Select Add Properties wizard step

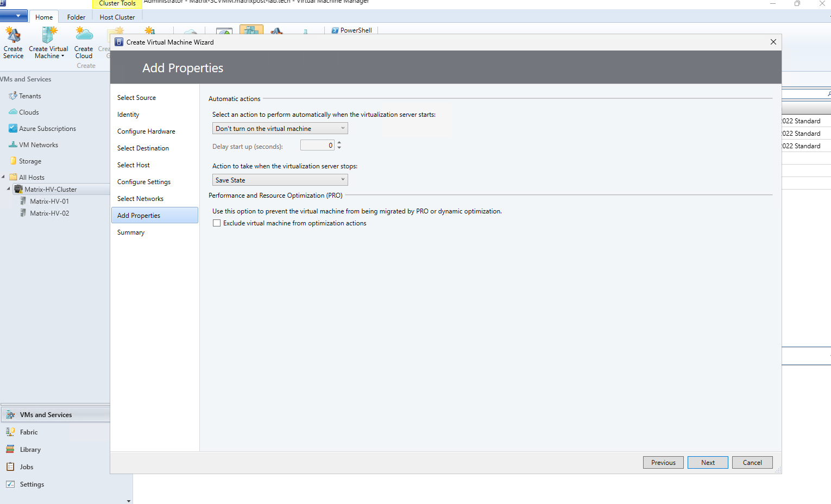(x=155, y=216)
